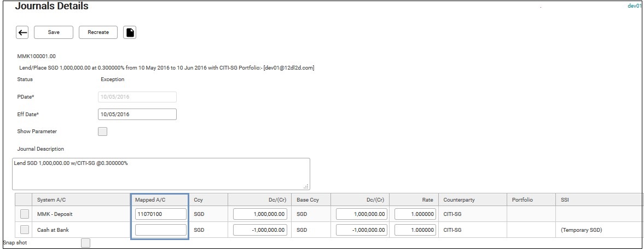The width and height of the screenshot is (644, 251).
Task: Click the dev01 user link
Action: click(x=634, y=6)
